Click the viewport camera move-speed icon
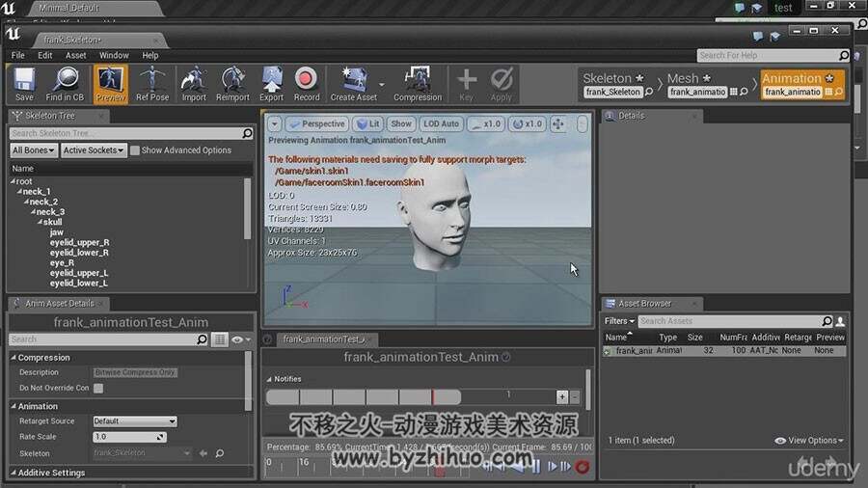 pos(558,124)
